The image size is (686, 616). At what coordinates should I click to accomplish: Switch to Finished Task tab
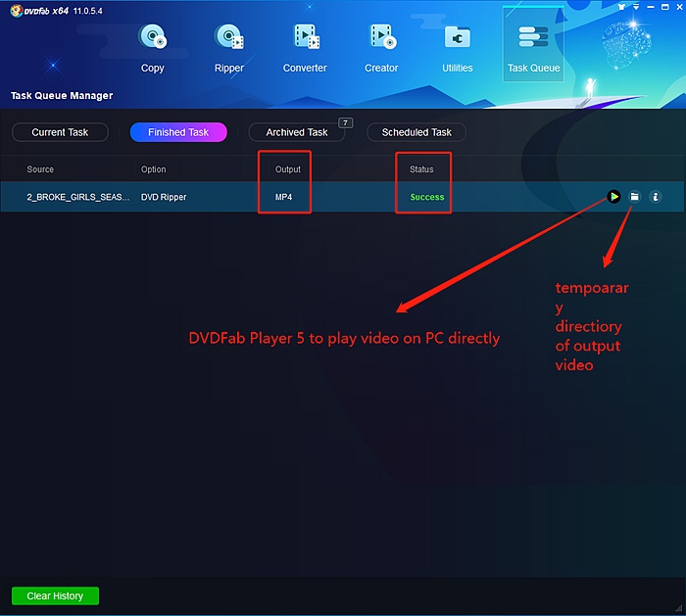click(178, 132)
